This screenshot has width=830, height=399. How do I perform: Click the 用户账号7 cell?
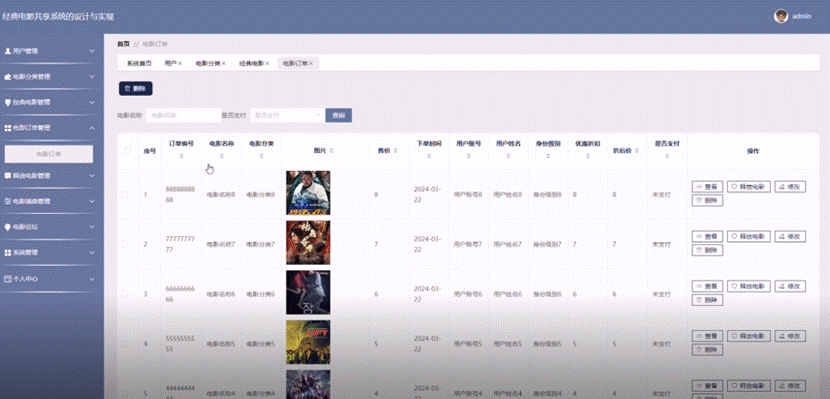pyautogui.click(x=468, y=244)
